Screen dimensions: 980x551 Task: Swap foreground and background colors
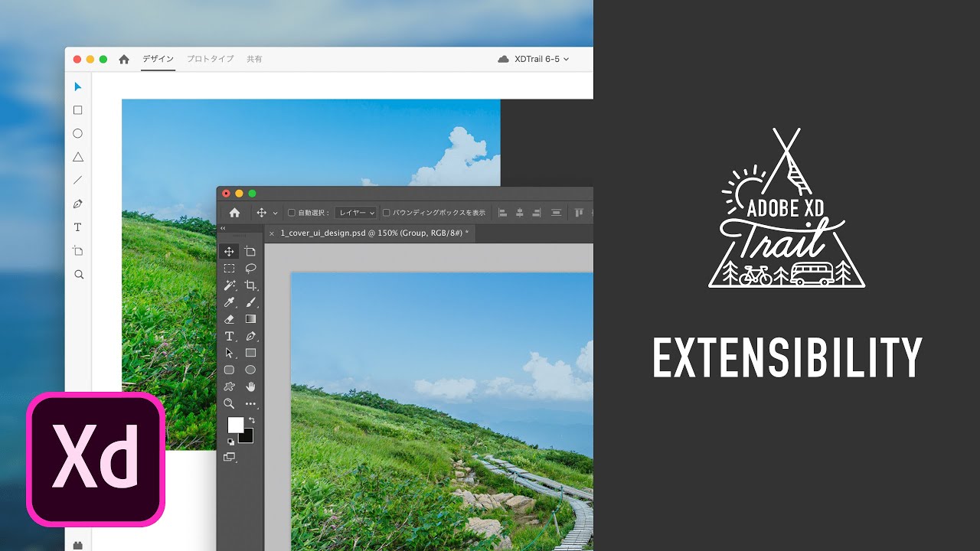(x=251, y=420)
